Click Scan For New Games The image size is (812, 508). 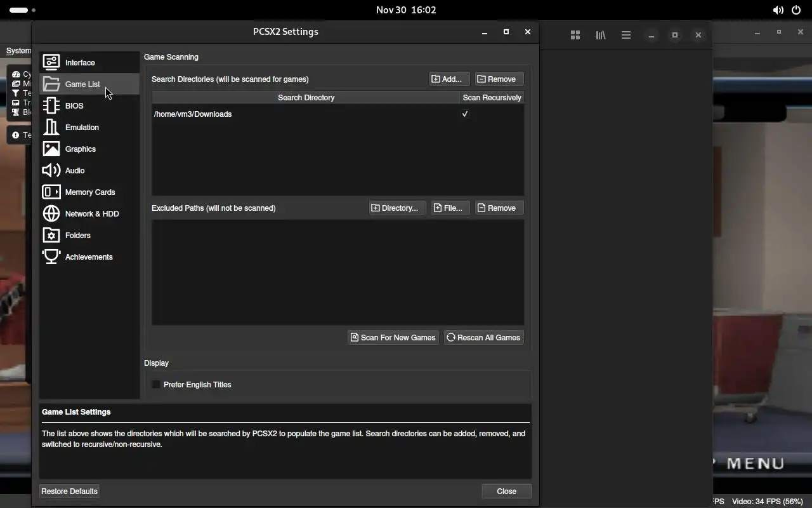point(393,337)
